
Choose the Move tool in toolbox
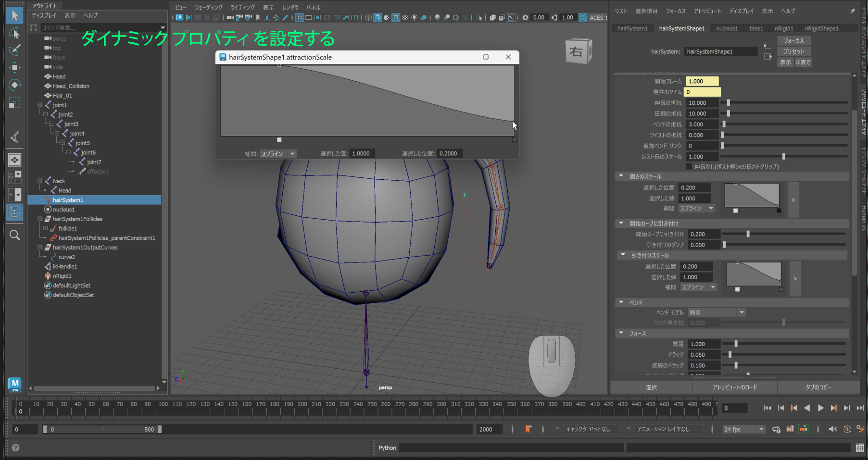tap(14, 67)
